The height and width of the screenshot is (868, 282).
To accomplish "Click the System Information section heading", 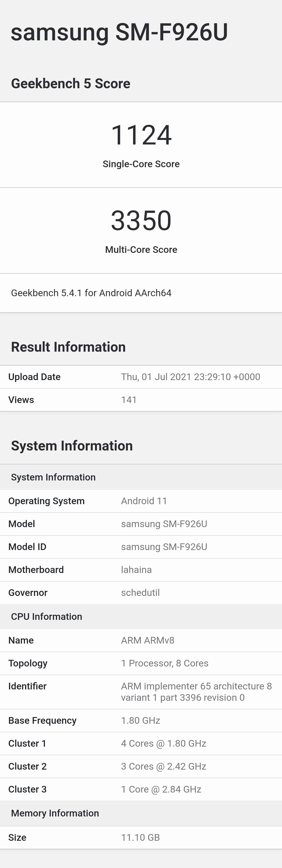I will 72,445.
